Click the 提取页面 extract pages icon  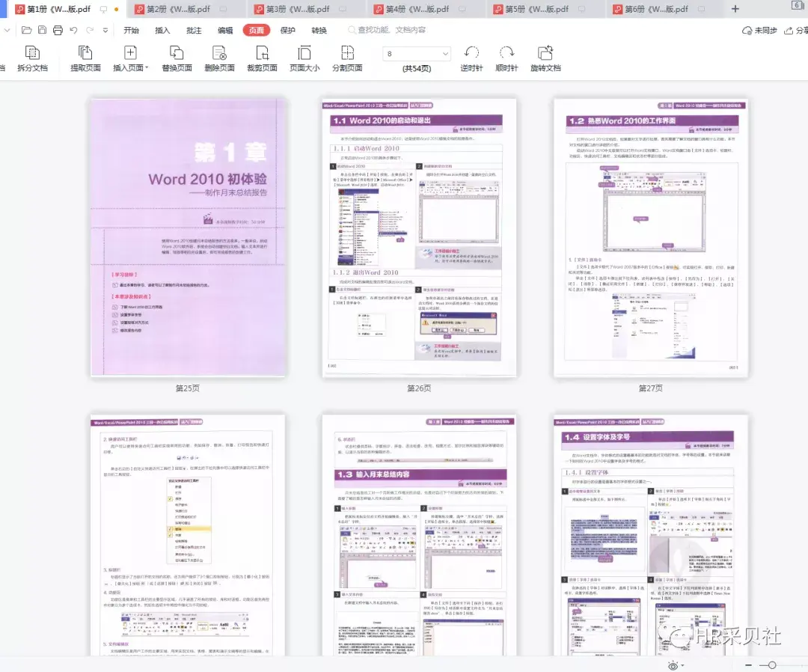pos(85,52)
